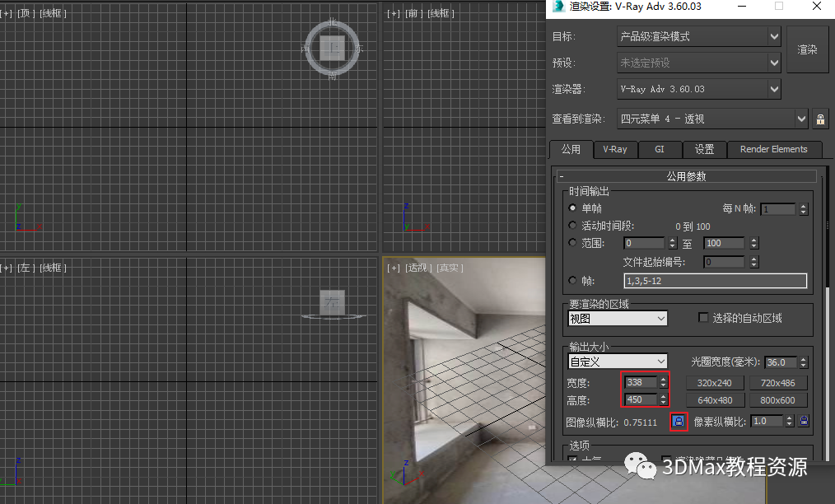Click the top viewport ViewCube
The image size is (835, 504).
333,49
